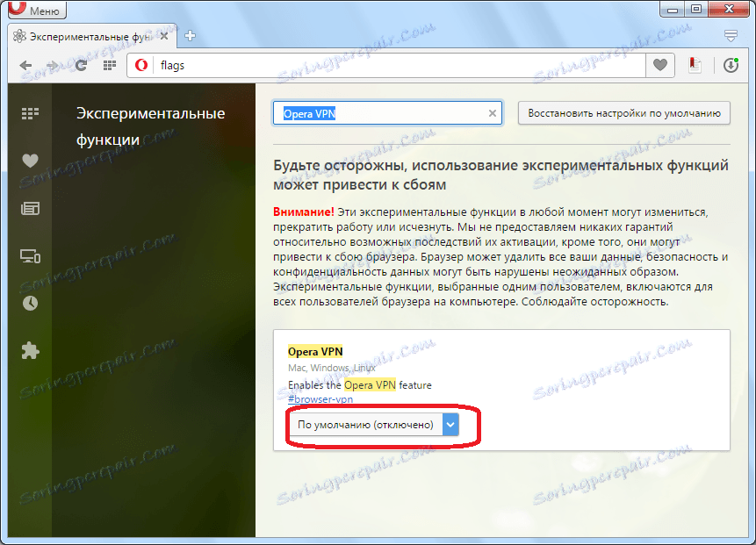Open the News panel in the sidebar

(x=30, y=208)
